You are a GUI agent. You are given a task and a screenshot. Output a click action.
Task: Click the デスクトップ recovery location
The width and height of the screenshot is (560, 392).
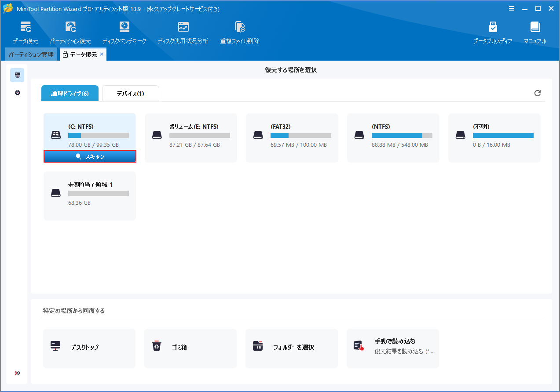point(89,348)
